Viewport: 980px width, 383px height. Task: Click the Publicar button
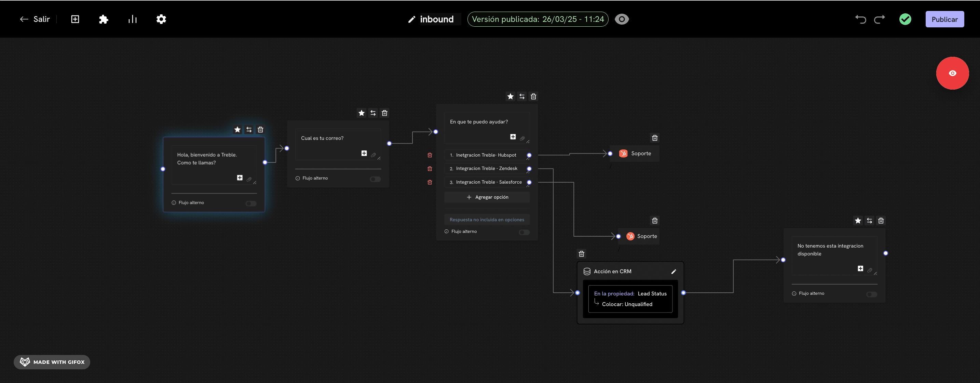pyautogui.click(x=944, y=19)
